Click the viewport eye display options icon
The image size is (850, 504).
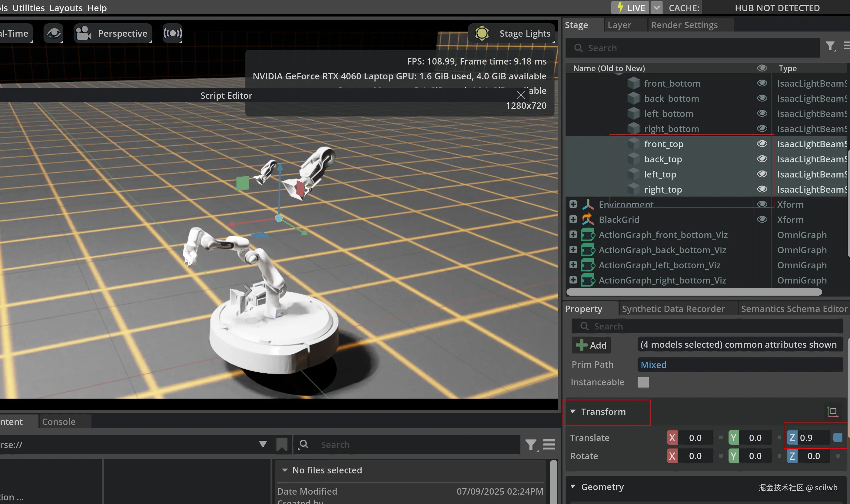(x=53, y=33)
